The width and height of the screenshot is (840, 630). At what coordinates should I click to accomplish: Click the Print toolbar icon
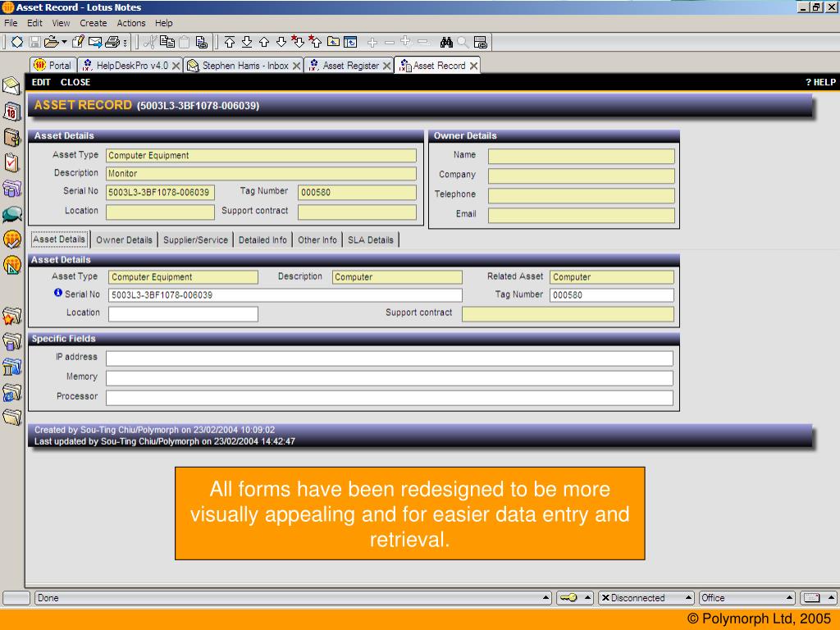(112, 42)
